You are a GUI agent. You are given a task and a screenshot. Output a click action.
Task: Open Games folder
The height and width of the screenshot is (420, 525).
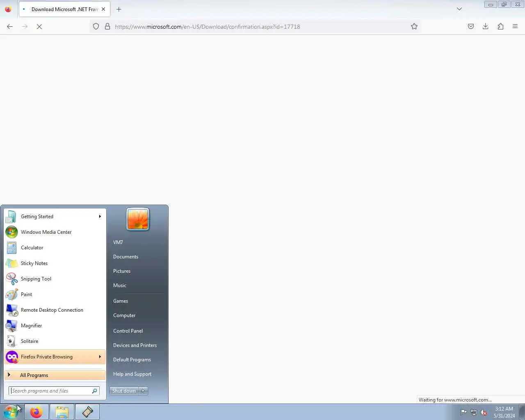(x=121, y=301)
